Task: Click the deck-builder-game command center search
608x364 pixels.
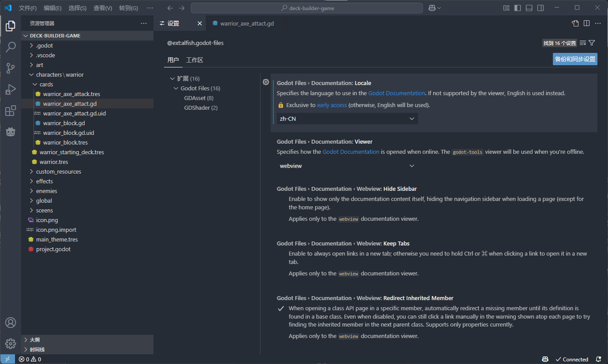Action: [307, 8]
